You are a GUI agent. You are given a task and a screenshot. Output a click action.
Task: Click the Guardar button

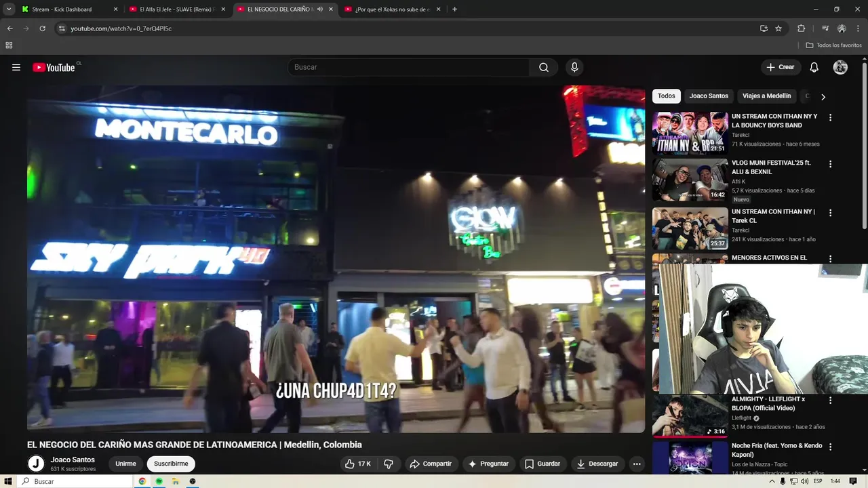coord(542,464)
